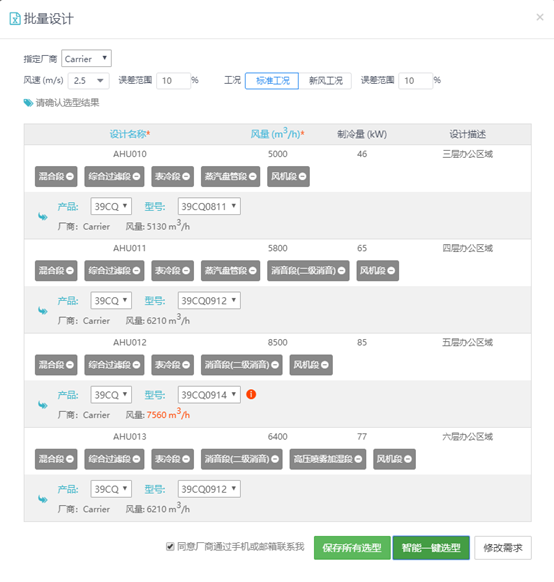Open the 型号 39CQ0811 dropdown
554x582 pixels.
click(209, 206)
